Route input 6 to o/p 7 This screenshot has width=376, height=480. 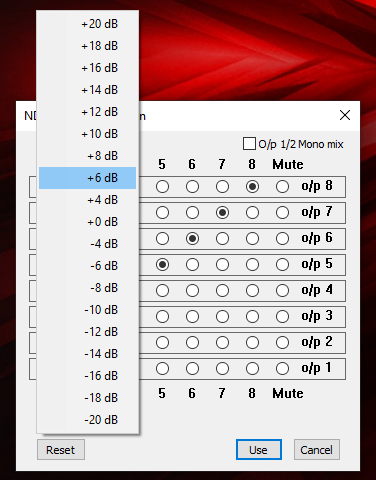coord(192,213)
